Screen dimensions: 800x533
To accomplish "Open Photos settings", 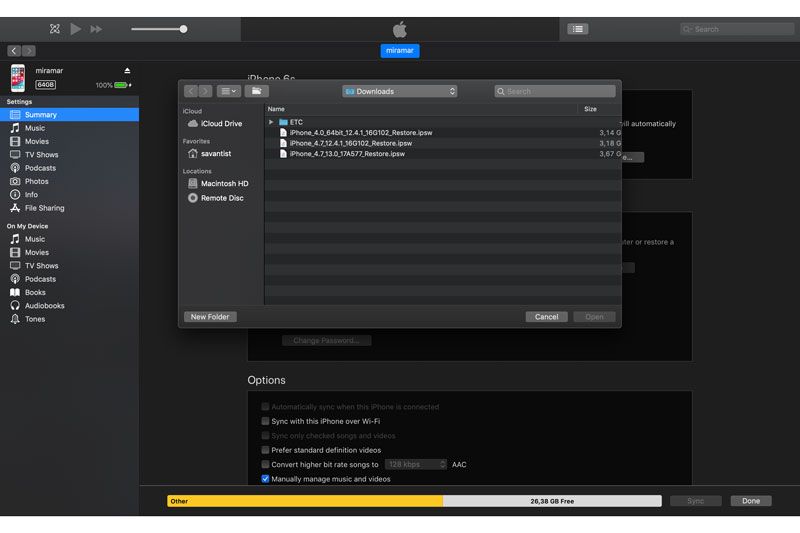I will tap(69, 181).
